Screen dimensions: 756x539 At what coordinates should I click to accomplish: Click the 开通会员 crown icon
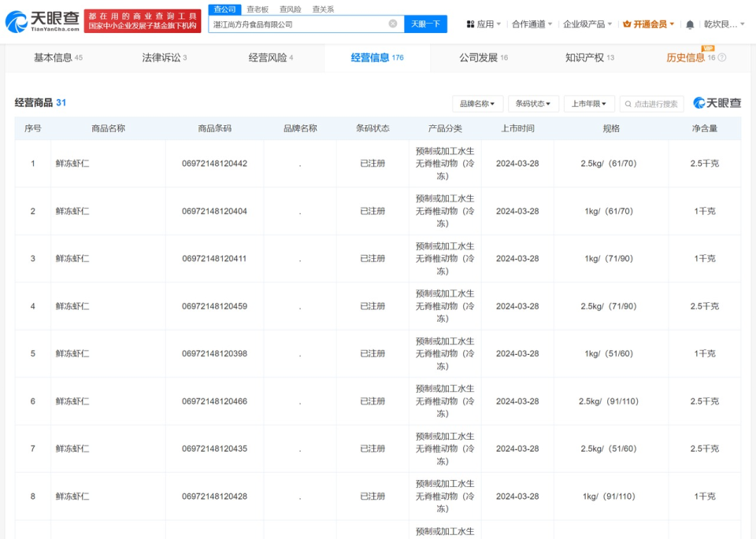tap(627, 24)
